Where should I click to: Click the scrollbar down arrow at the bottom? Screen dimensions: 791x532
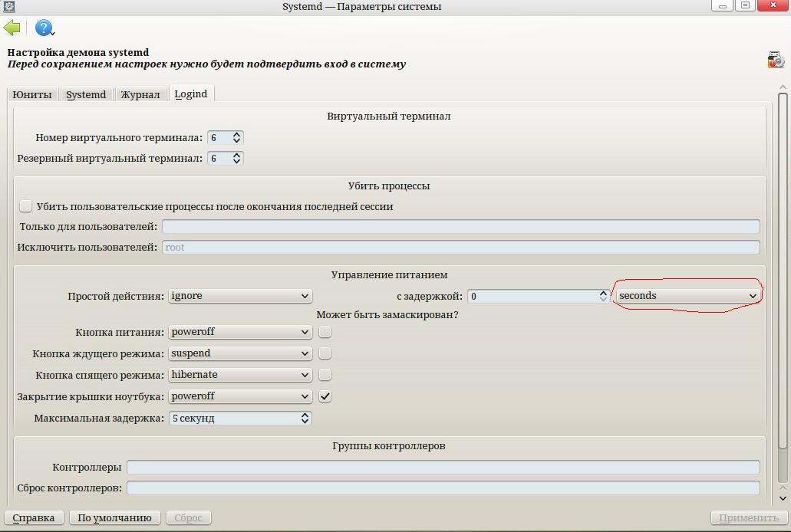[783, 499]
